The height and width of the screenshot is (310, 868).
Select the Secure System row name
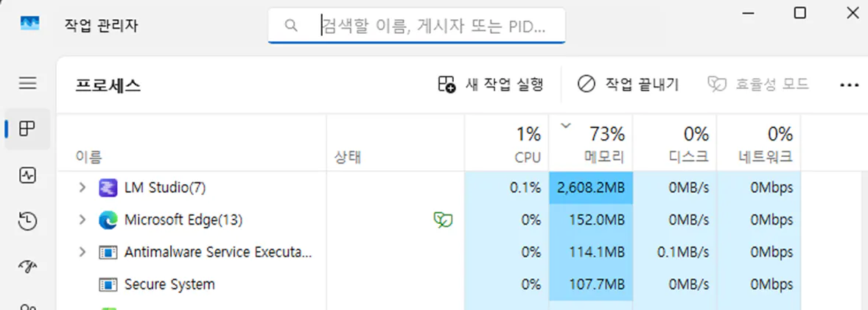[x=169, y=284]
